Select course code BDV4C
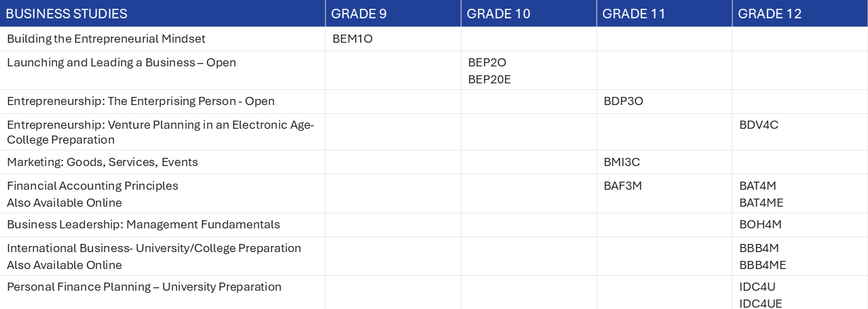Viewport: 868px width, 309px height. (759, 125)
